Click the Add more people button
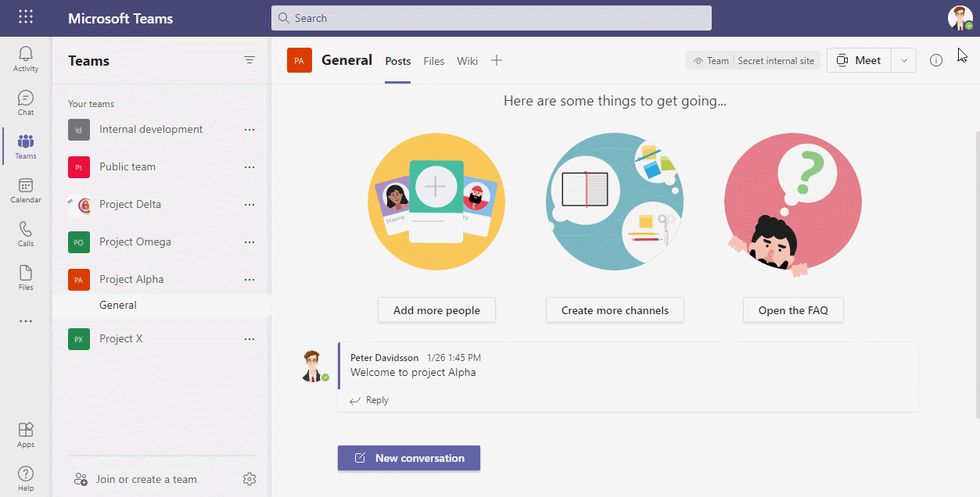 (436, 310)
